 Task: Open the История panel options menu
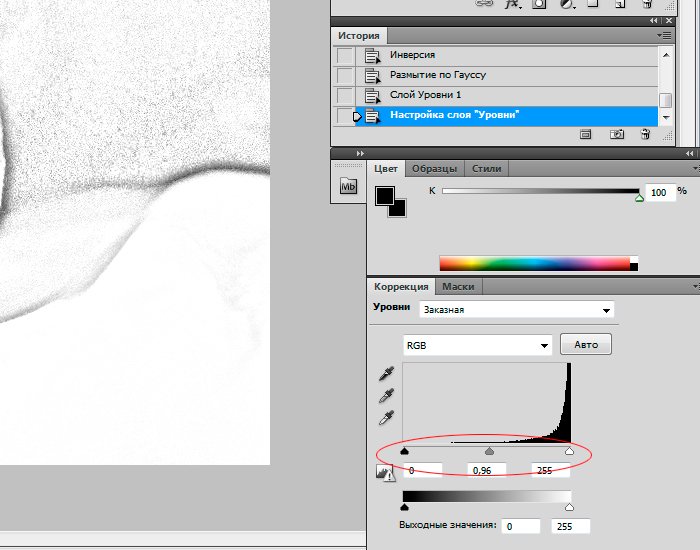tap(663, 35)
